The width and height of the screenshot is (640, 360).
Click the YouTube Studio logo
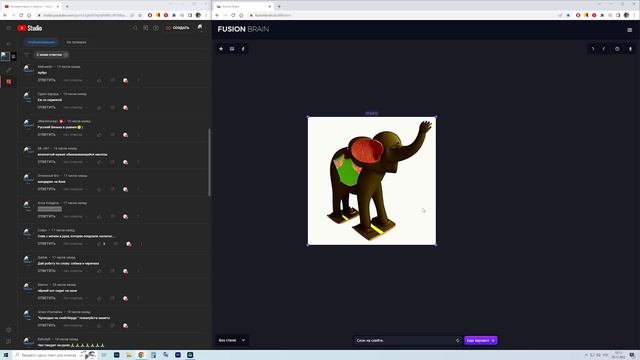click(30, 28)
